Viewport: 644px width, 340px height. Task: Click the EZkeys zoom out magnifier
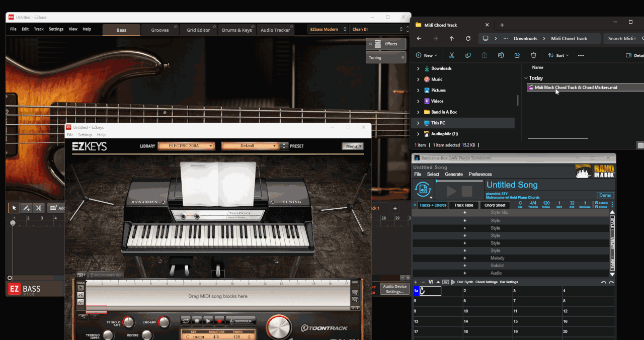point(355,299)
